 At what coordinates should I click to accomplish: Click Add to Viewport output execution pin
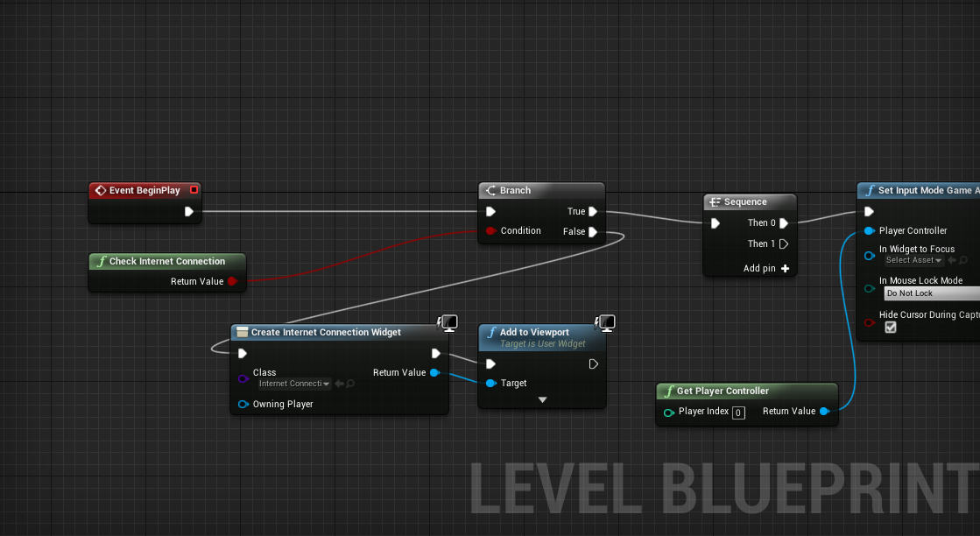593,364
